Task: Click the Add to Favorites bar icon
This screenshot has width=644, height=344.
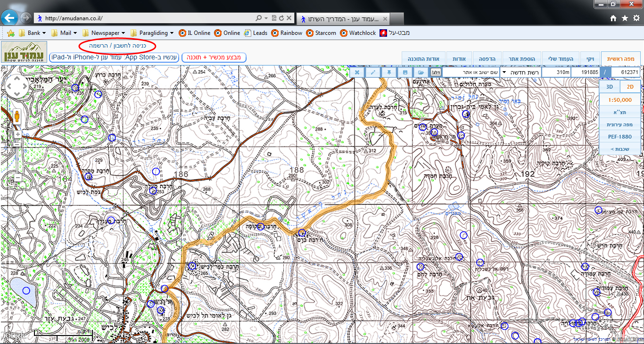Action: [x=10, y=33]
